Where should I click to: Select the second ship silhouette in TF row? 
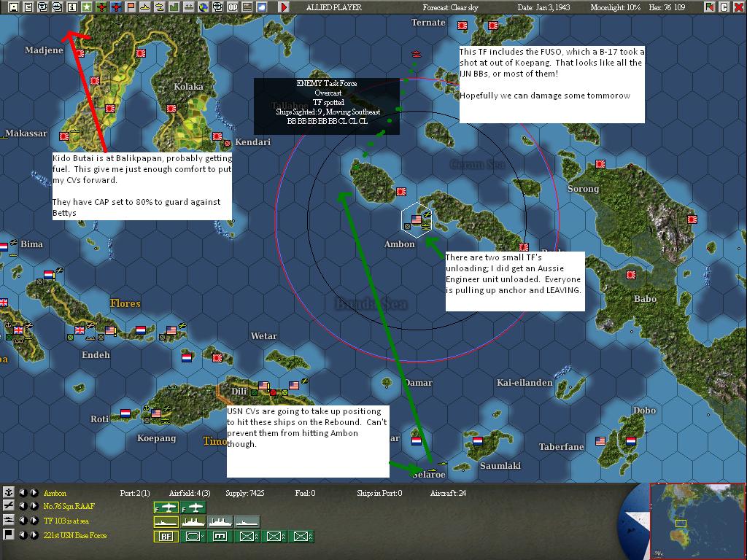click(x=193, y=522)
